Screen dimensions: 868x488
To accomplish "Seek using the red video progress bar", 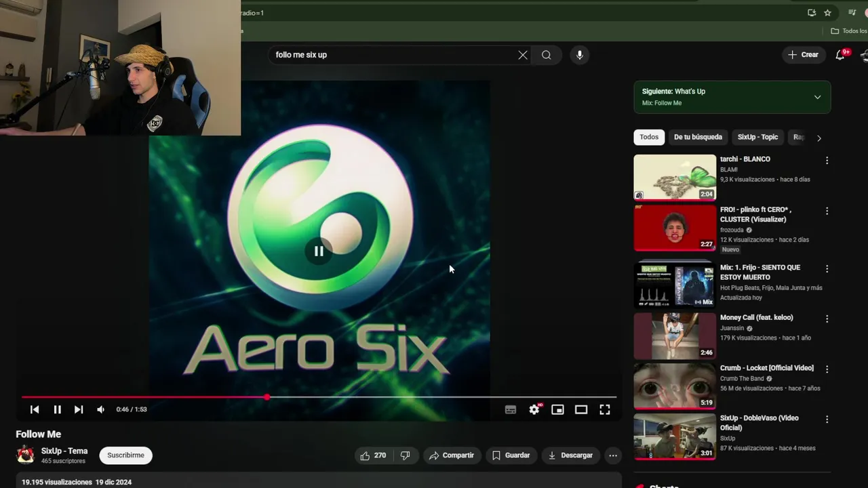I will click(319, 397).
